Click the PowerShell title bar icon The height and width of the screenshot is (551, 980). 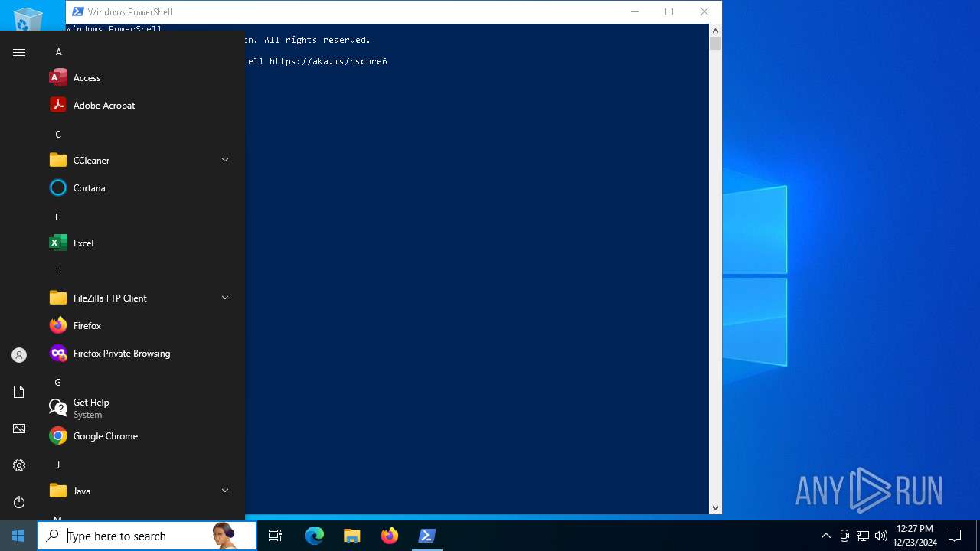click(77, 11)
